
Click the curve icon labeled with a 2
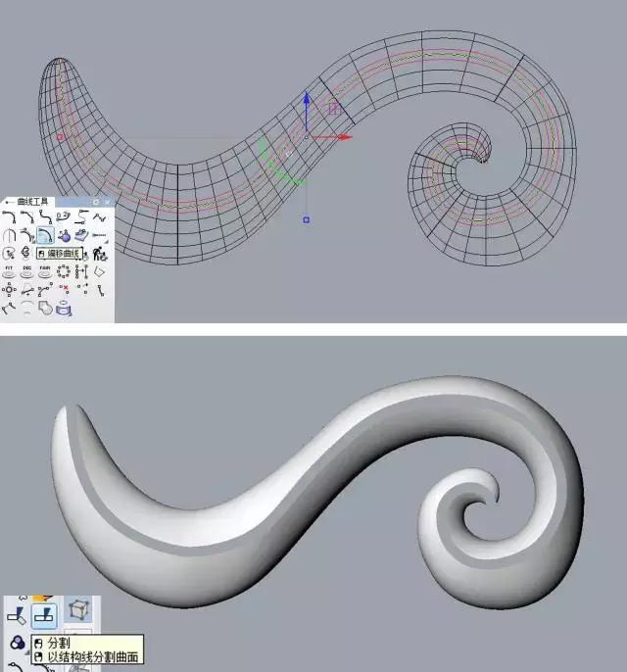[63, 217]
